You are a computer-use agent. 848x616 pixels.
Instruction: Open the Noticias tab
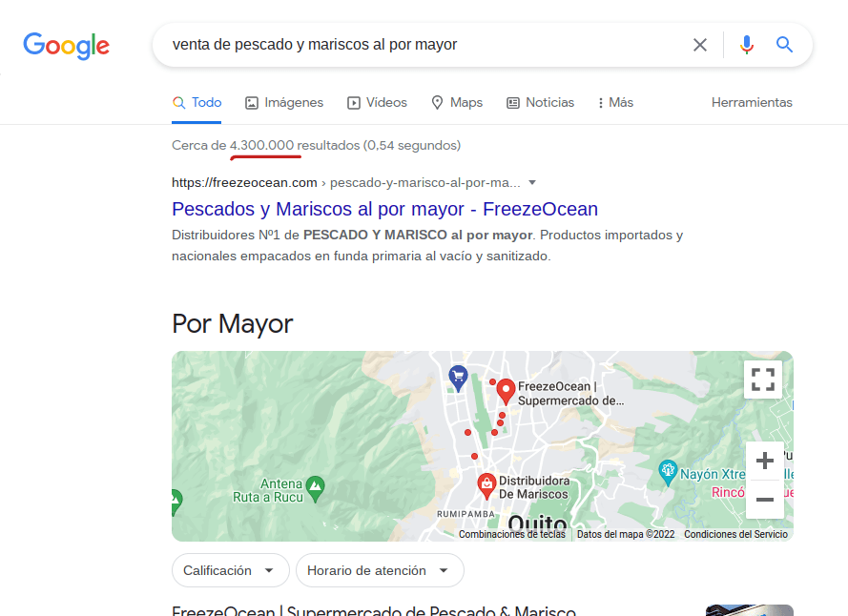(540, 103)
